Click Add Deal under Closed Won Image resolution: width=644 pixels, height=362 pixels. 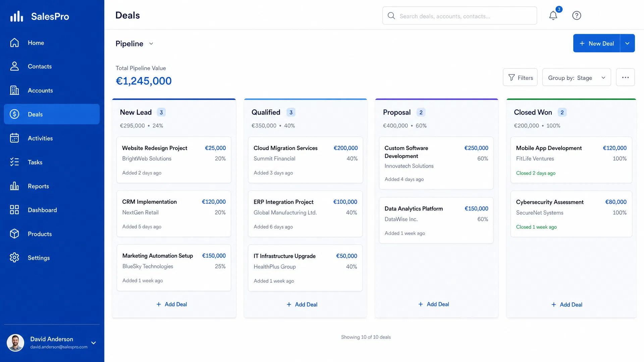pyautogui.click(x=567, y=305)
